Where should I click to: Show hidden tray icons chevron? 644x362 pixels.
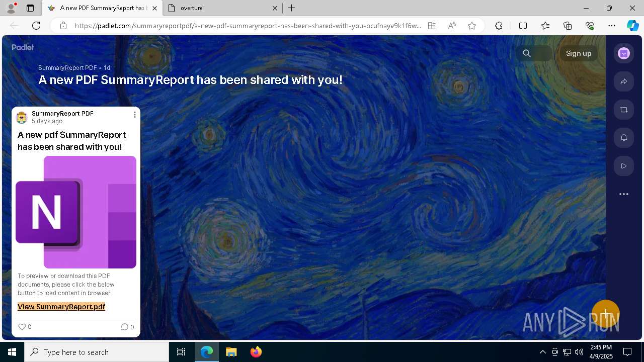543,352
